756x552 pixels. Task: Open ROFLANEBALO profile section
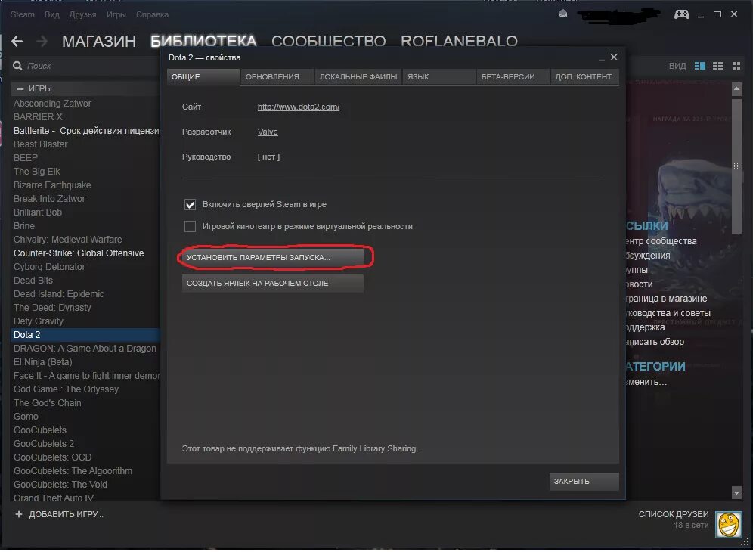(459, 42)
